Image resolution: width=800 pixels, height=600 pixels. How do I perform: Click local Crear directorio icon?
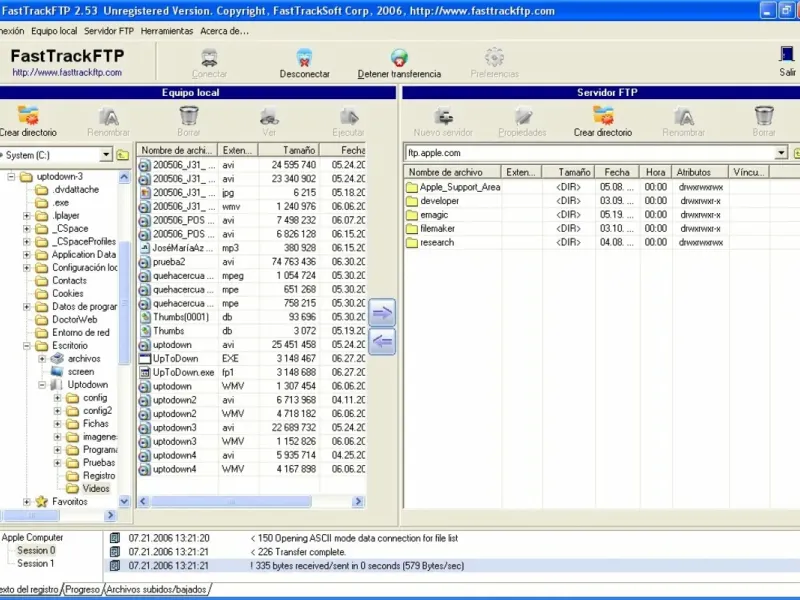pyautogui.click(x=28, y=115)
